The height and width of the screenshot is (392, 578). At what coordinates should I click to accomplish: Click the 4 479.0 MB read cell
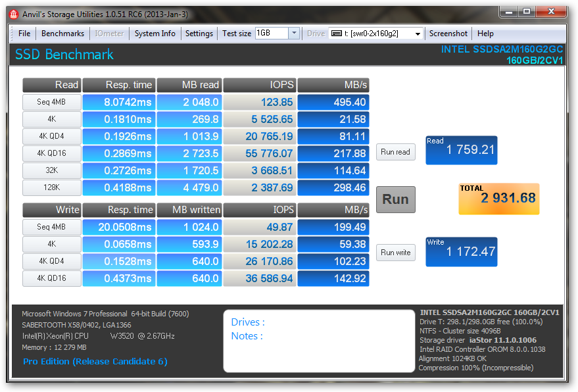point(189,187)
